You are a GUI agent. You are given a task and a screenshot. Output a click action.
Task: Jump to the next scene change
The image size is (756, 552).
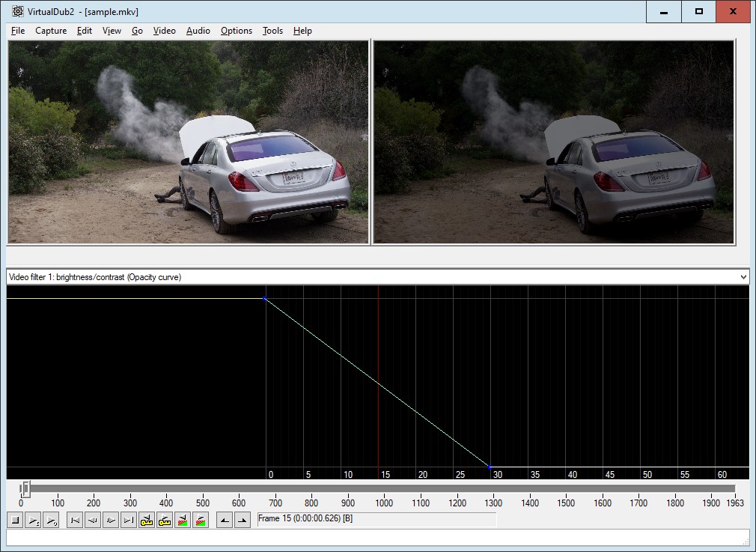click(x=201, y=521)
